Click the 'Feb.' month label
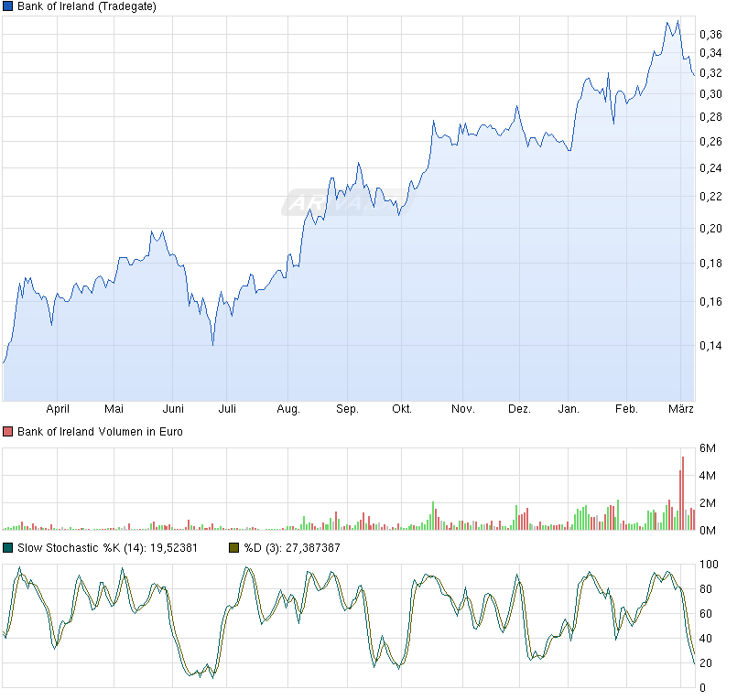This screenshot has height=700, width=748. (x=626, y=409)
